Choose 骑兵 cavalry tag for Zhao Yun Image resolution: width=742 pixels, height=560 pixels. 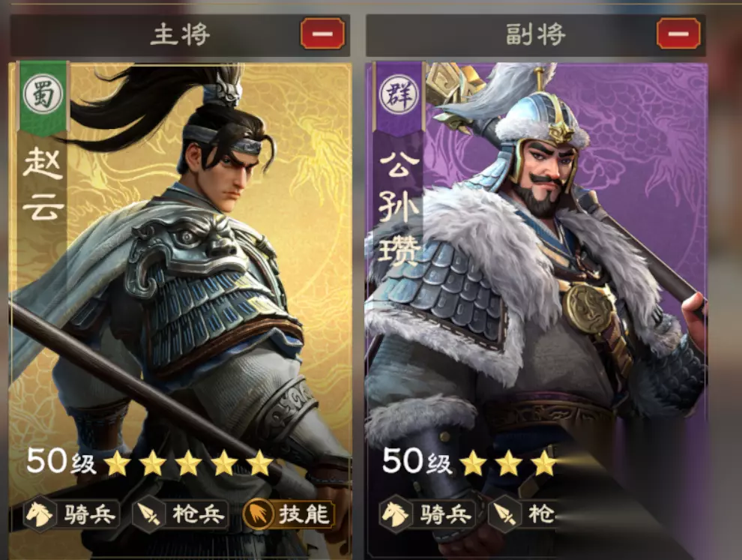[72, 514]
